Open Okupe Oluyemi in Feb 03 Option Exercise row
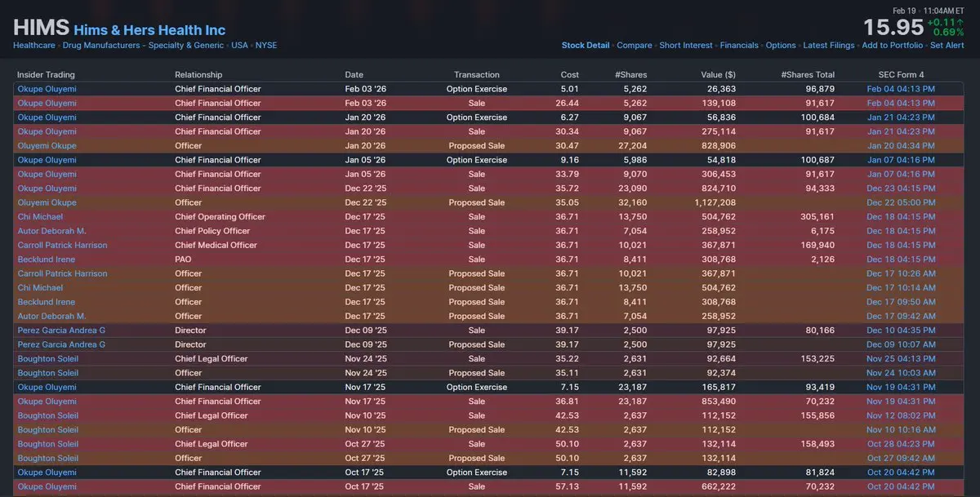Image resolution: width=980 pixels, height=497 pixels. pos(47,89)
